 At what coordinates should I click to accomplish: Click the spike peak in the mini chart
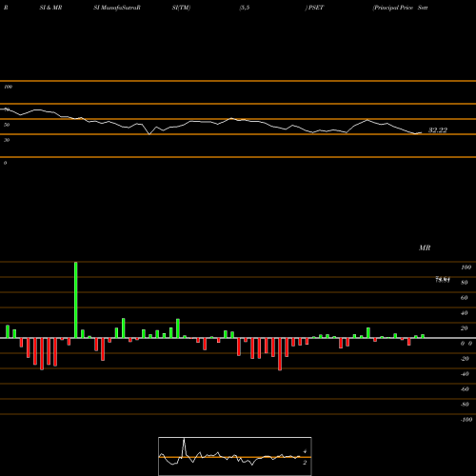[184, 440]
